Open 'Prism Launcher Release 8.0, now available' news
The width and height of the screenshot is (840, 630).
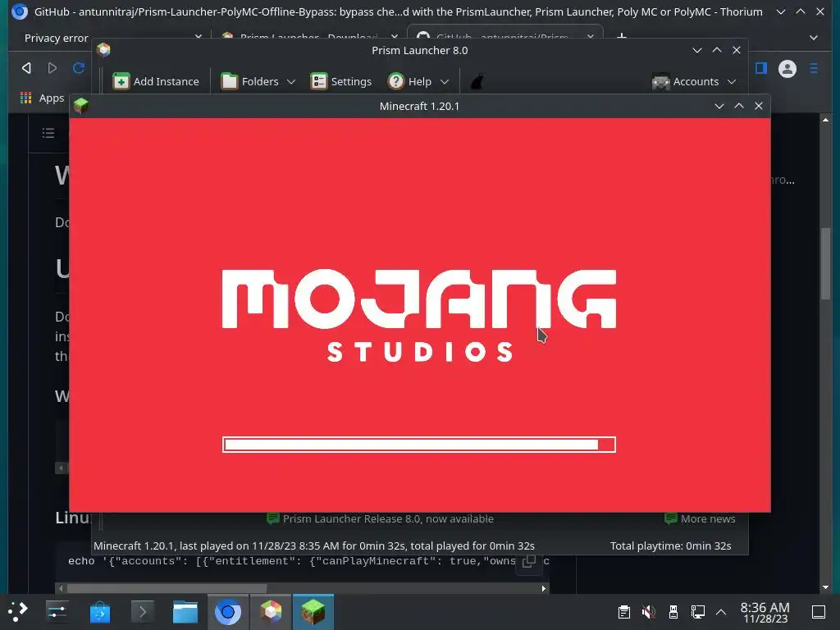(380, 518)
